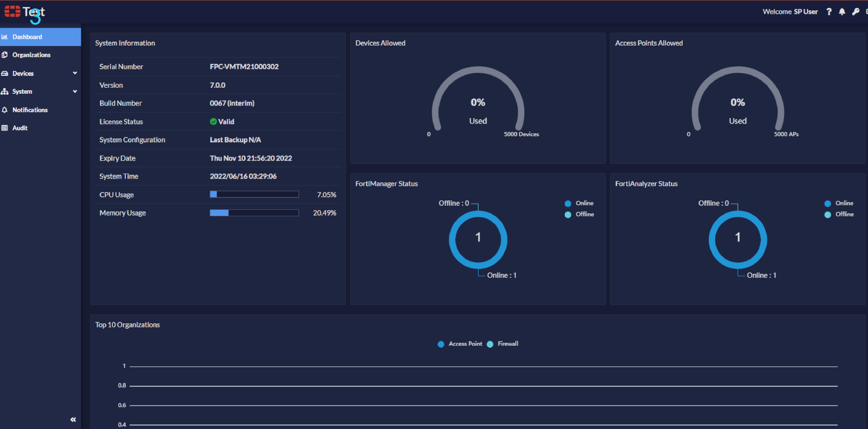Click the Audit list icon in sidebar
Viewport: 868px width, 429px height.
tap(5, 128)
